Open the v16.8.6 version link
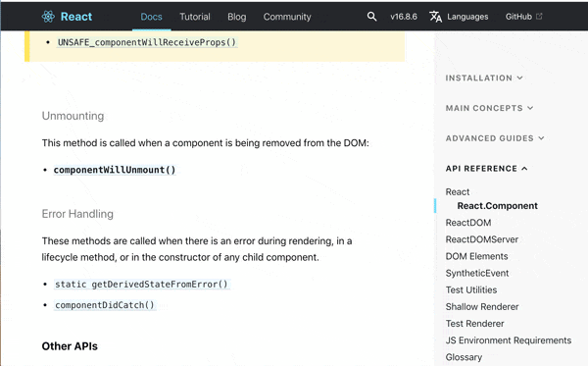 (x=404, y=17)
